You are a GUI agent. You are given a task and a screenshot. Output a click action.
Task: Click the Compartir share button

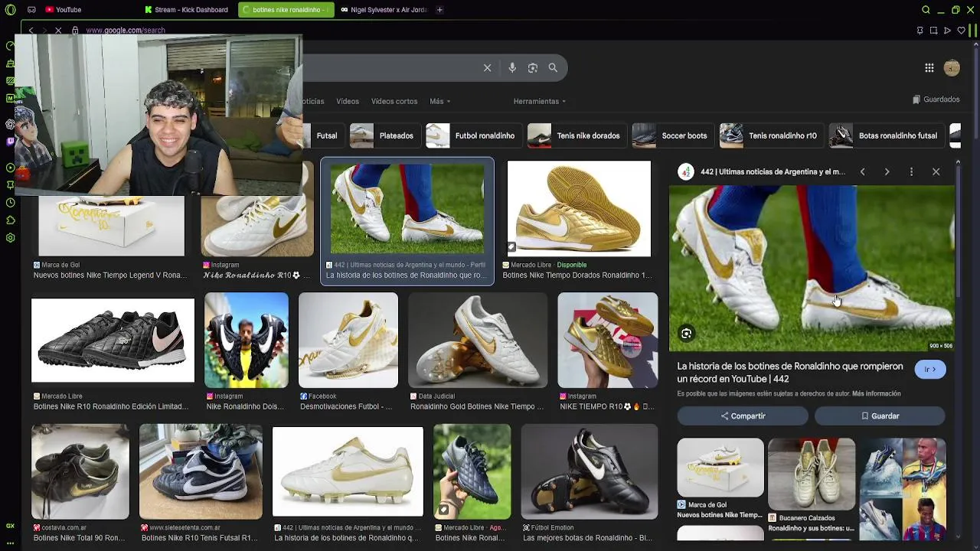(743, 416)
